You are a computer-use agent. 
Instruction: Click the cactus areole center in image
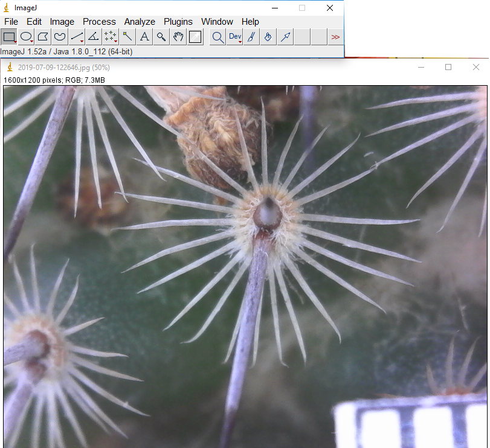point(268,214)
